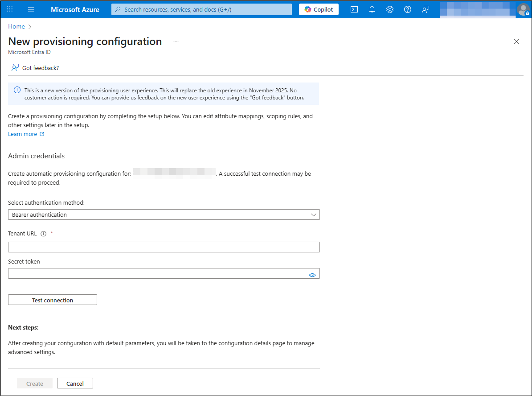The image size is (532, 396).
Task: Open the user account avatar
Action: pyautogui.click(x=523, y=9)
